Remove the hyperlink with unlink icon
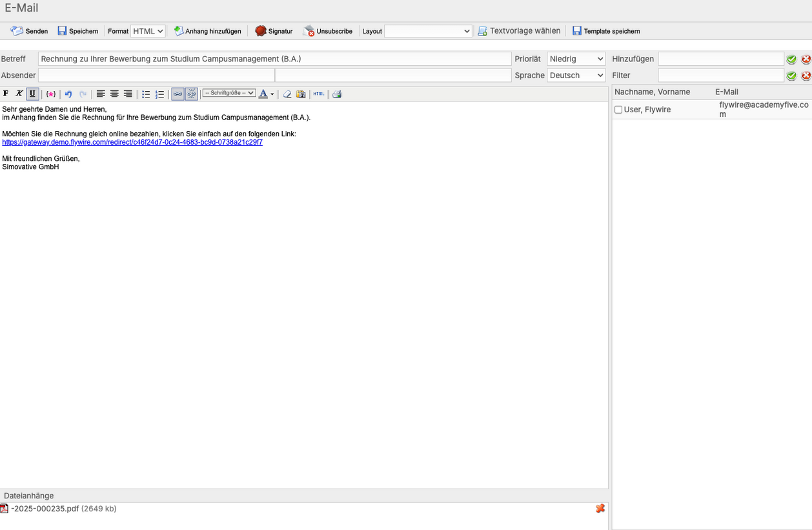 point(191,94)
